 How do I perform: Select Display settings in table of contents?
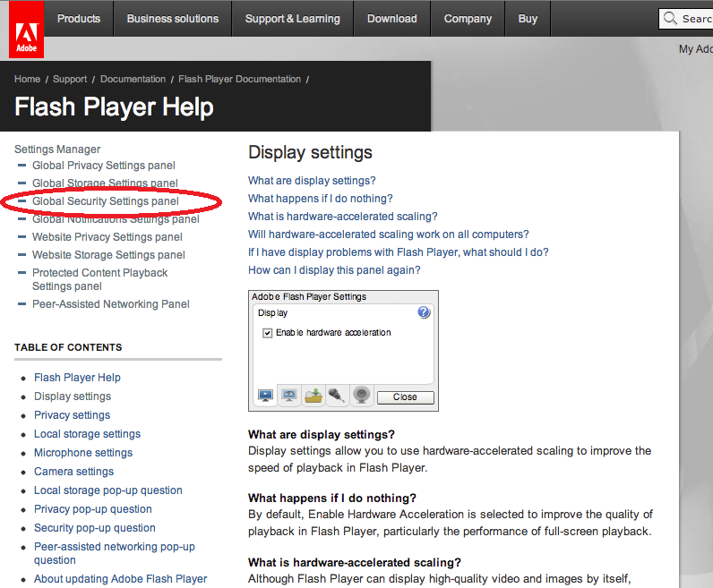tap(73, 396)
